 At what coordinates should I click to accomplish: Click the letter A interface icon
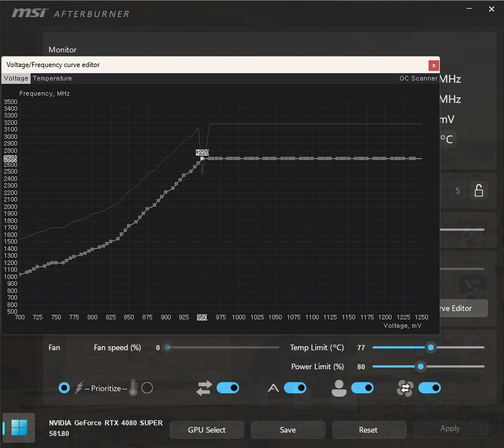pos(273,388)
